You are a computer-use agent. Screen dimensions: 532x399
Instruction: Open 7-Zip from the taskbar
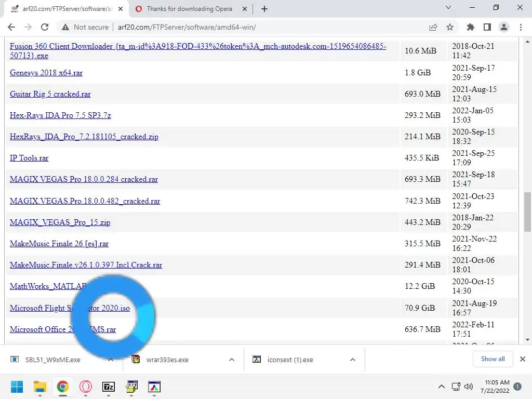(109, 387)
